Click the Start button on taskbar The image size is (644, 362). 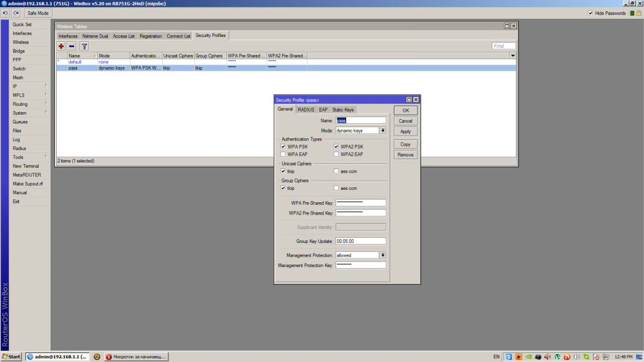point(11,357)
